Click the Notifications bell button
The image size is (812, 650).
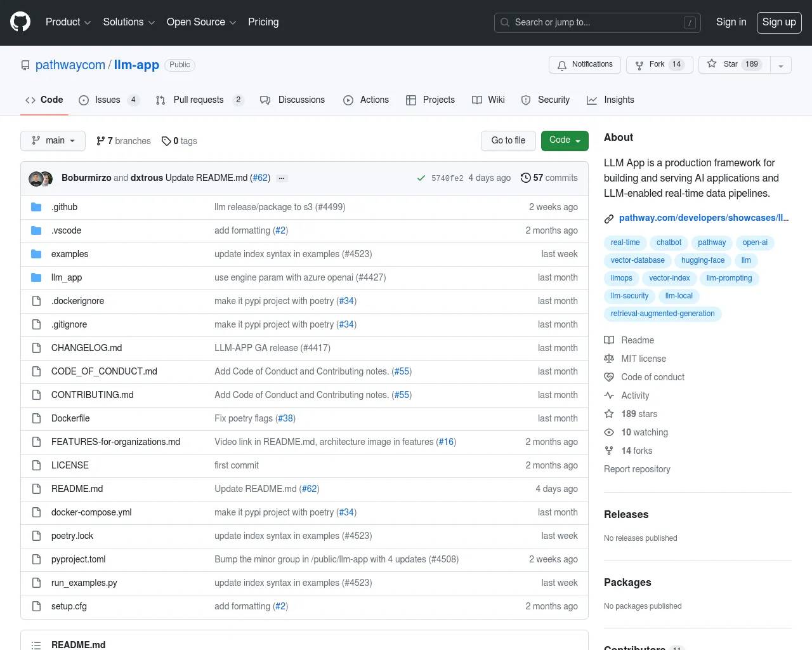pyautogui.click(x=585, y=65)
